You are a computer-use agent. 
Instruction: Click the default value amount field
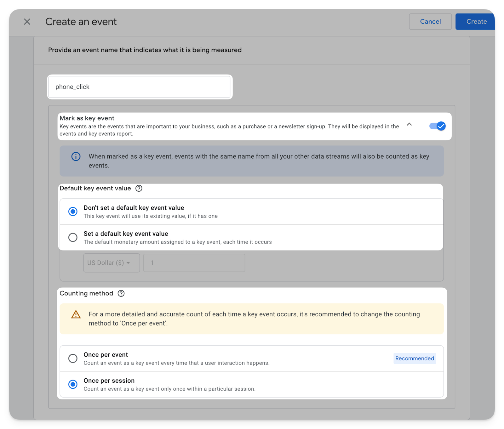[x=194, y=263]
